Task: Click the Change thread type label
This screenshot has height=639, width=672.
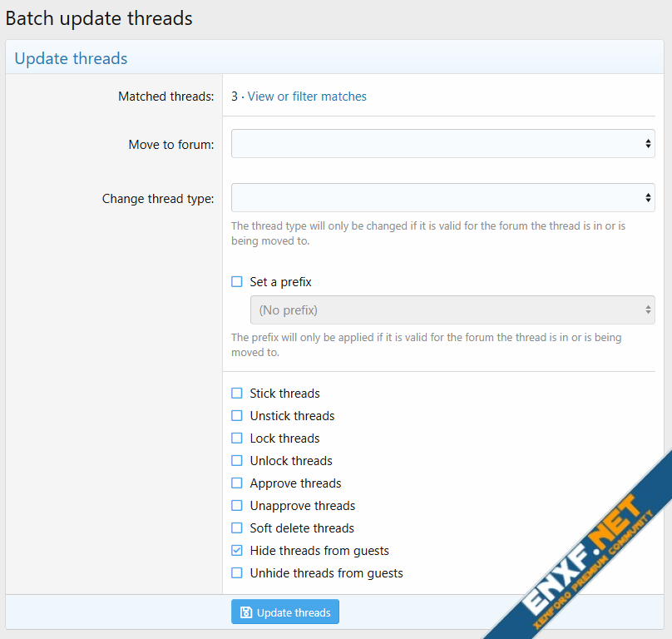Action: coord(158,199)
